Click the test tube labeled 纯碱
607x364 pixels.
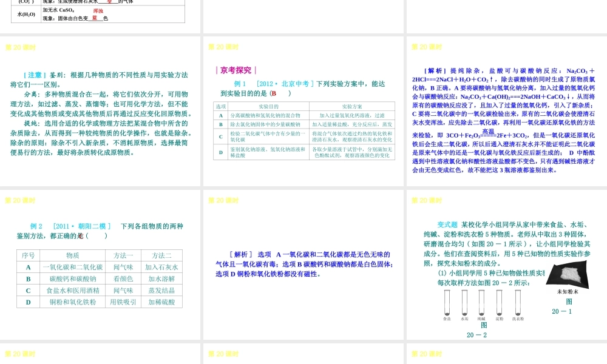pos(481,303)
